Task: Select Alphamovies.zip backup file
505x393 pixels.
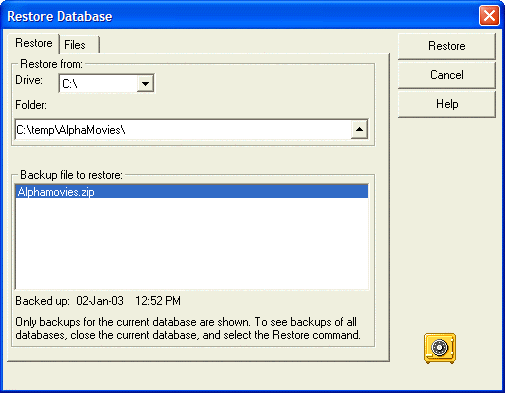Action: 192,192
